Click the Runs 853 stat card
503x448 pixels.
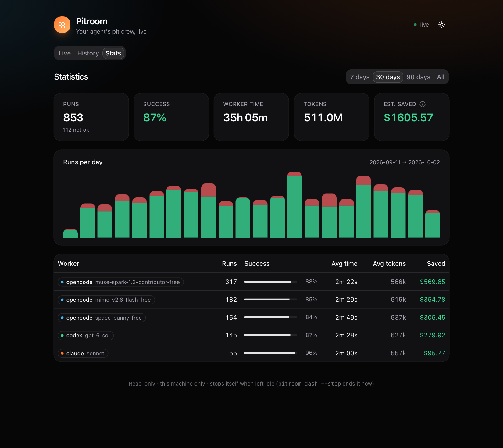click(91, 117)
